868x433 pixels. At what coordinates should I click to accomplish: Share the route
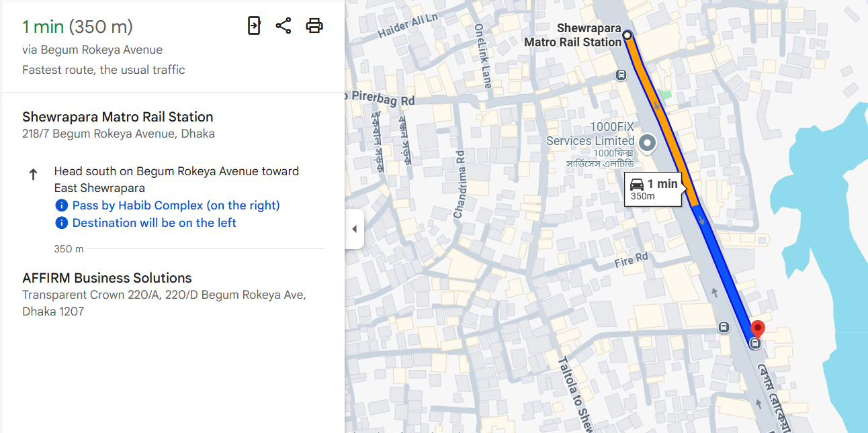click(283, 25)
